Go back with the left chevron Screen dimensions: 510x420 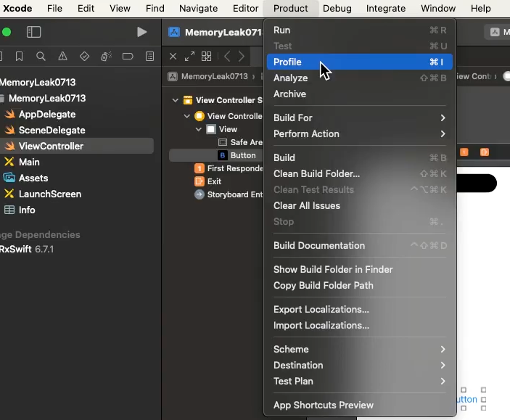pos(227,57)
